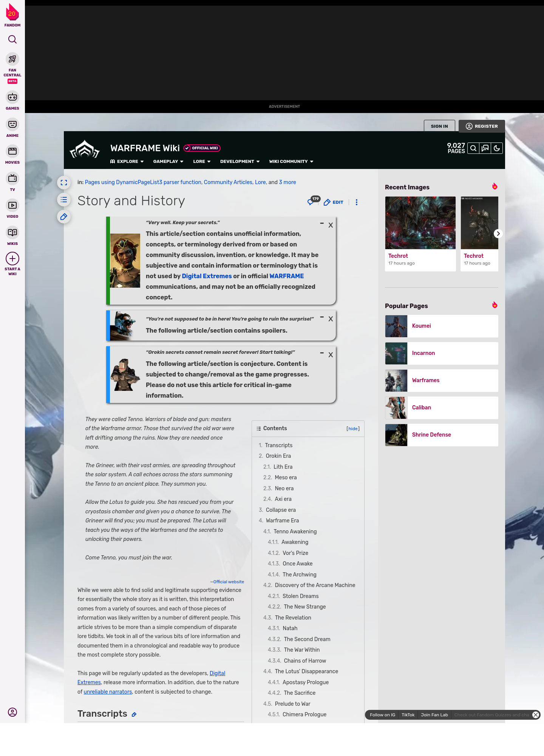This screenshot has height=756, width=544.
Task: Open the Warframes popular page
Action: 442,381
